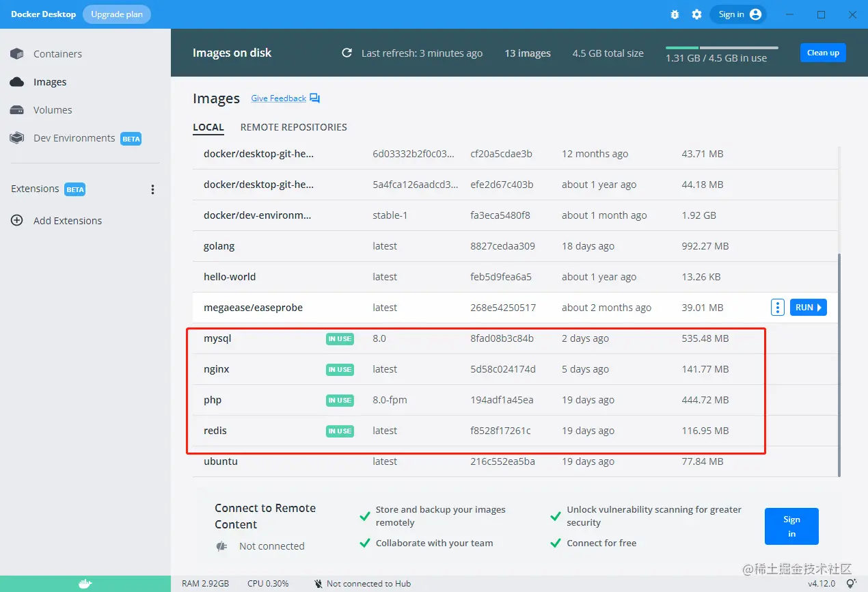This screenshot has height=592, width=868.
Task: Open the settings gear icon
Action: click(696, 14)
